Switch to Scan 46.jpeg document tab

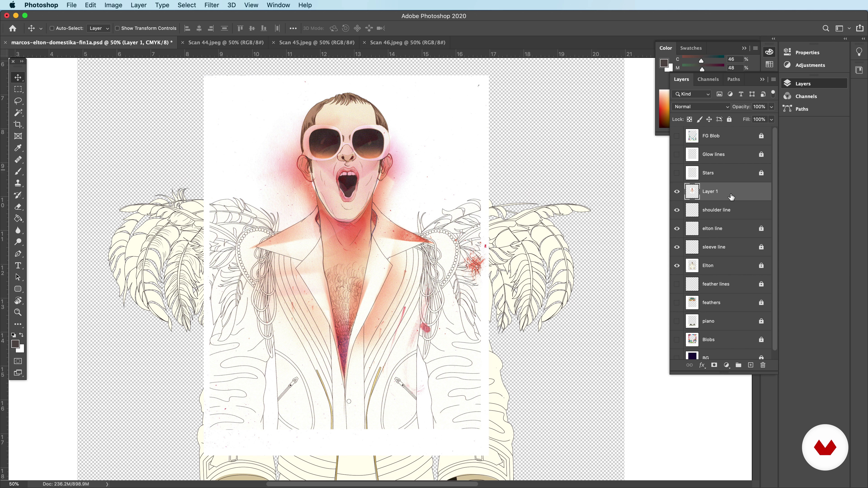[x=407, y=42]
